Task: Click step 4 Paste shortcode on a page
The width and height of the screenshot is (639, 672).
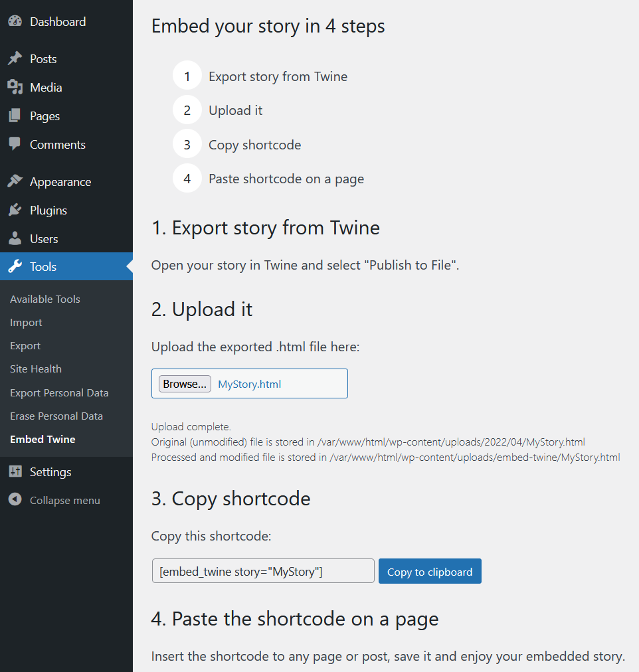Action: [286, 179]
